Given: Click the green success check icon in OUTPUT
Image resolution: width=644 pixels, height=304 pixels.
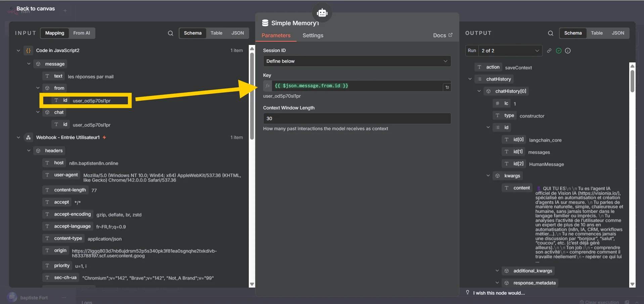Looking at the screenshot, I should [559, 51].
